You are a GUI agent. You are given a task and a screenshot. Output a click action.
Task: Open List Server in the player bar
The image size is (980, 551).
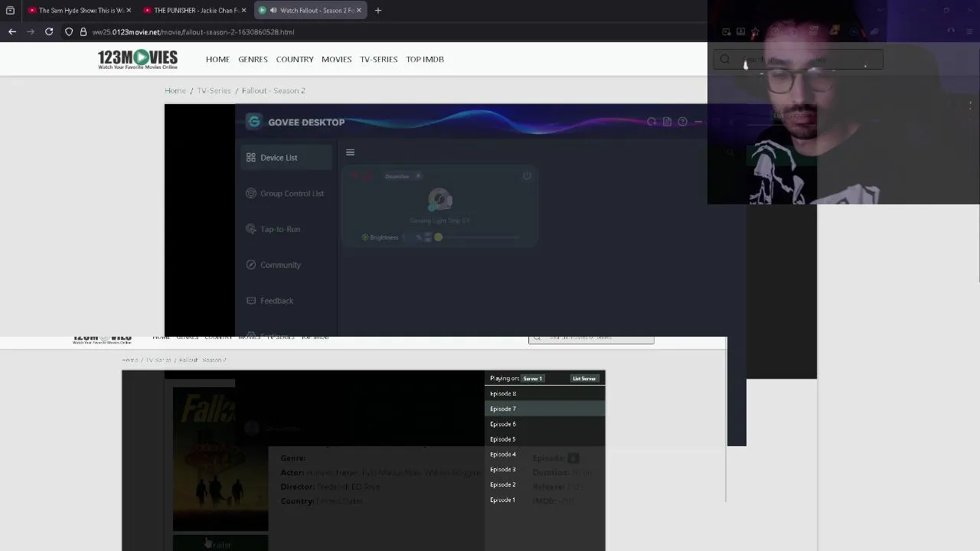coord(584,379)
